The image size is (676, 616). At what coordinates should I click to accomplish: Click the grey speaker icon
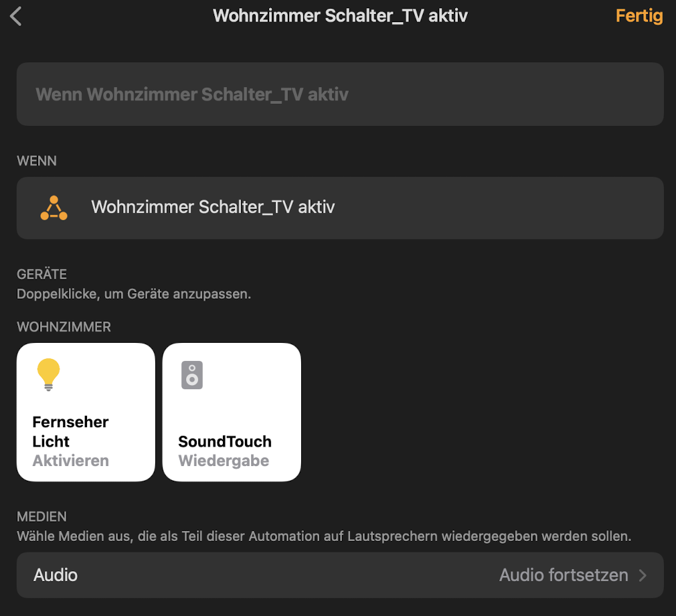click(192, 375)
